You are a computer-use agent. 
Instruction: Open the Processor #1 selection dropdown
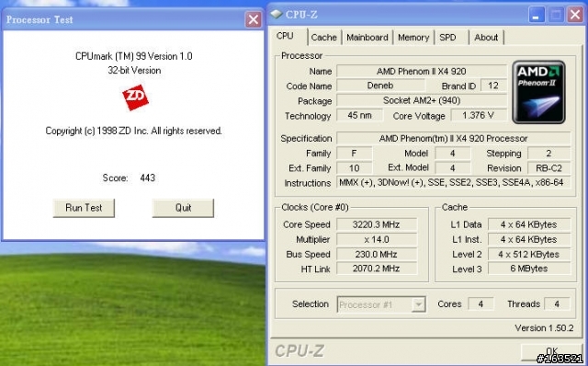point(381,304)
